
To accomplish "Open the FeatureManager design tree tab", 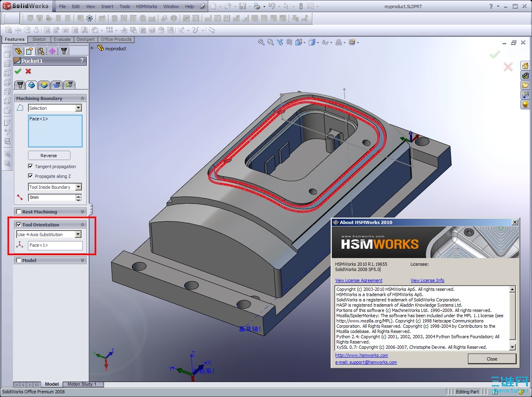I will [x=18, y=51].
